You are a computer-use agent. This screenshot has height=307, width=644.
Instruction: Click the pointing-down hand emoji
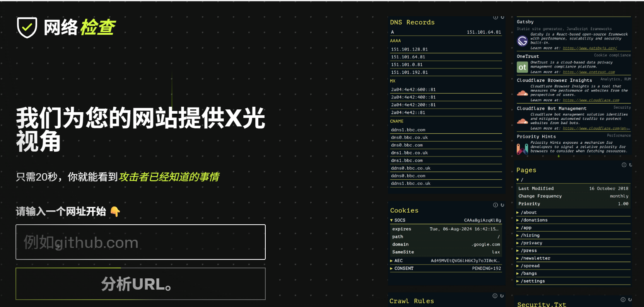[115, 211]
